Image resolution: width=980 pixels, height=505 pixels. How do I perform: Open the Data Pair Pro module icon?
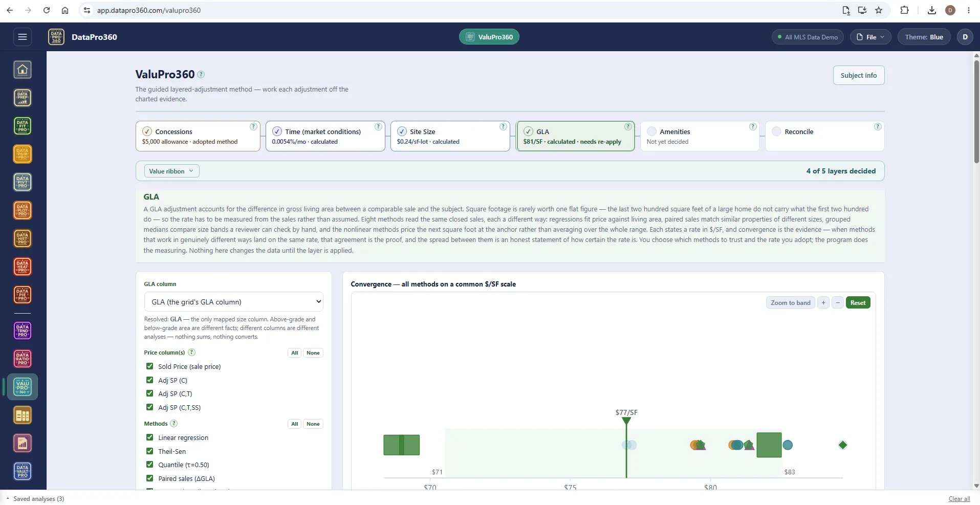pos(23,154)
